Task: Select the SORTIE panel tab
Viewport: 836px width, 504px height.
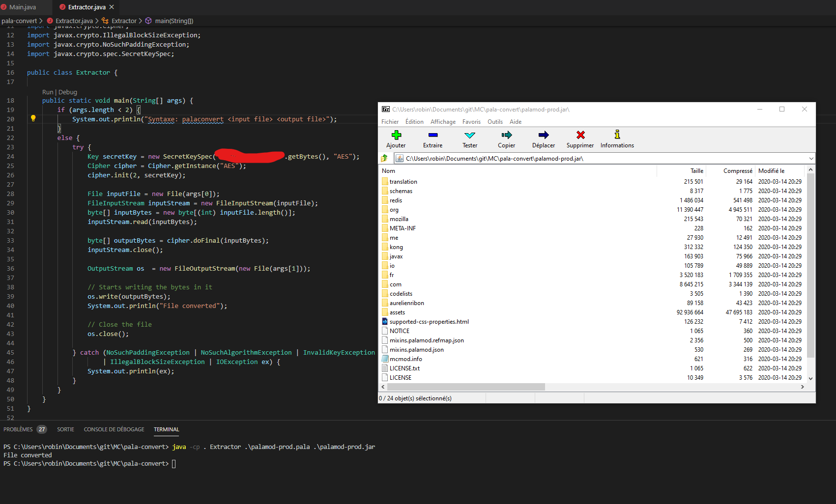Action: (65, 429)
